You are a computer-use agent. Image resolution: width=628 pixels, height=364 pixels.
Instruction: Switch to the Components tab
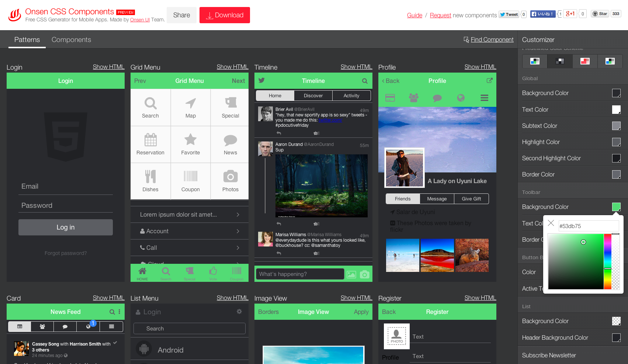click(x=71, y=40)
